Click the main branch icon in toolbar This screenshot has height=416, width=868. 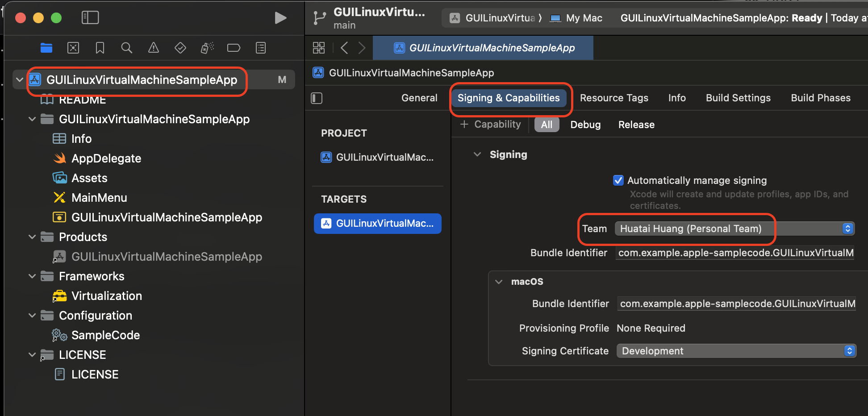[x=320, y=18]
